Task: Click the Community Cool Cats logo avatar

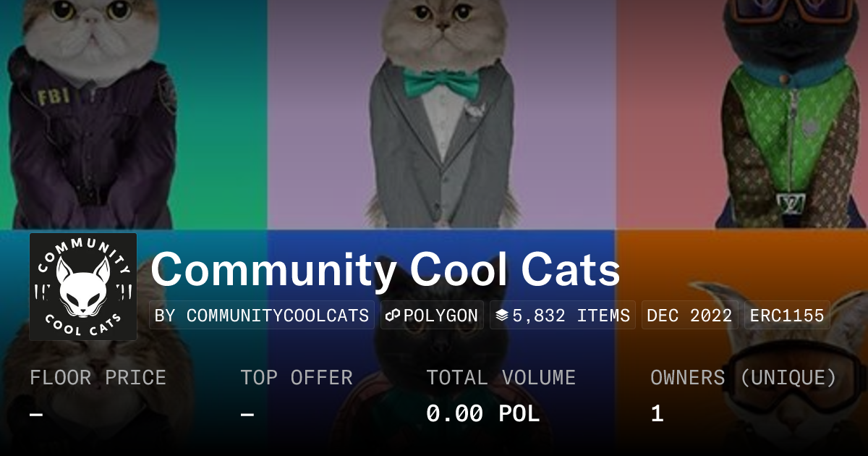Action: coord(83,287)
